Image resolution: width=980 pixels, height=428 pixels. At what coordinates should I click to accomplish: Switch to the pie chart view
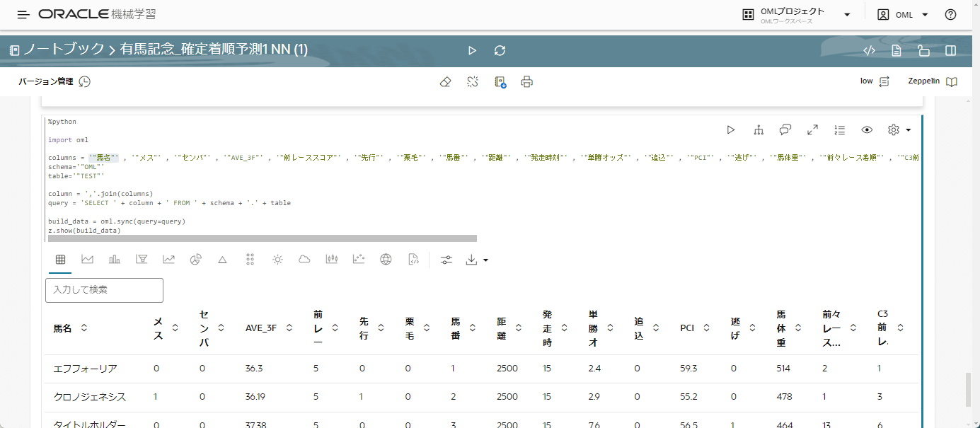196,260
